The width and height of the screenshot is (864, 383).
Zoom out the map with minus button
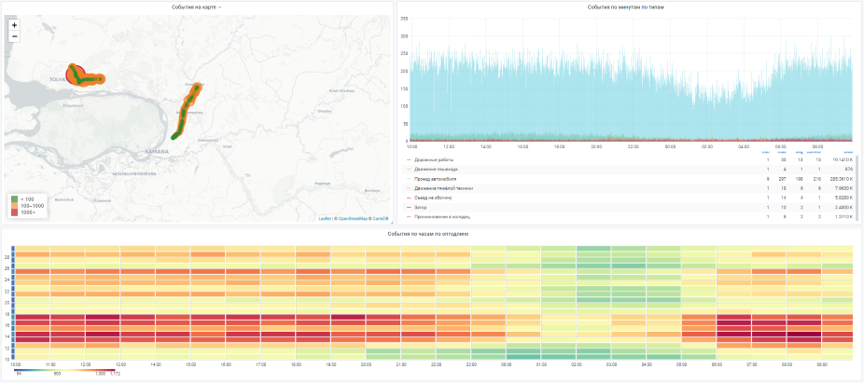tap(14, 37)
